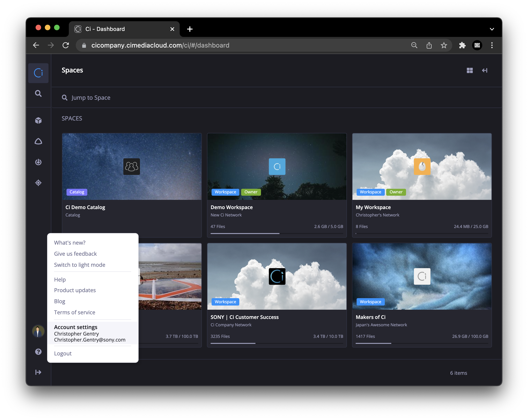This screenshot has width=528, height=420.
Task: Bookmark this page with star icon
Action: click(444, 45)
